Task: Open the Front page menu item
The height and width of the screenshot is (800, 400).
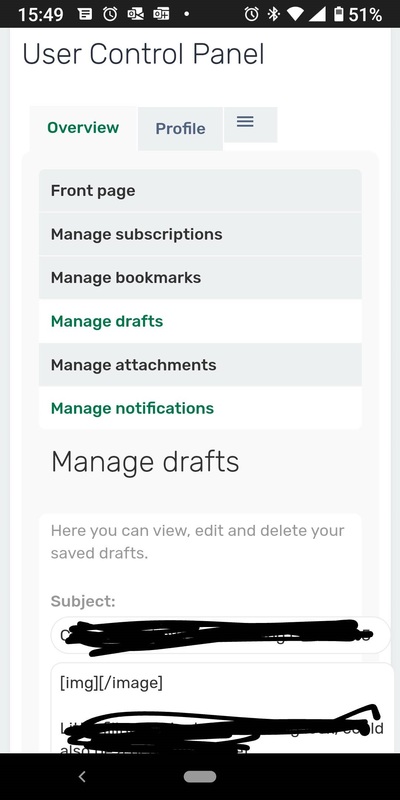Action: point(200,191)
